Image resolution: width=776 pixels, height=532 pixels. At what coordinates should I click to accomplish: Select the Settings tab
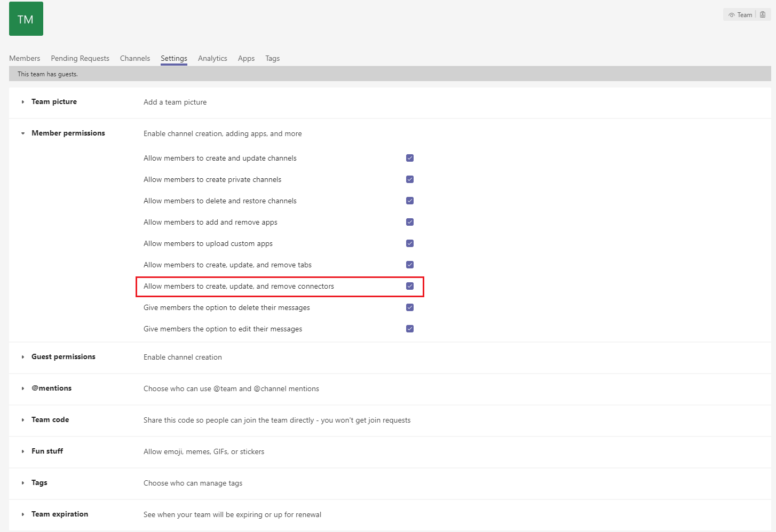tap(174, 58)
